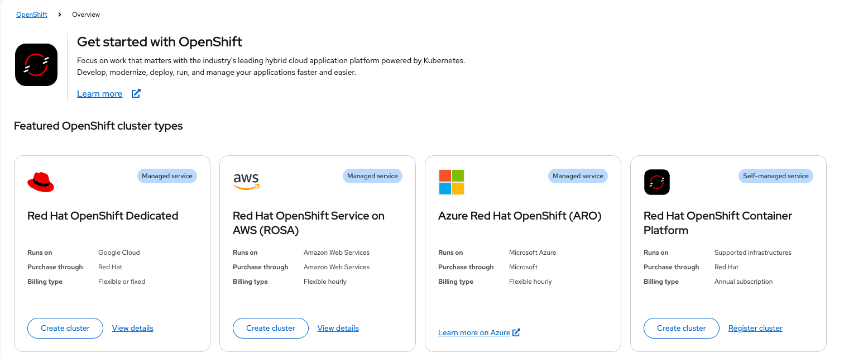Click external link icon after Learn more on Azure
This screenshot has height=357, width=868.
coord(516,332)
